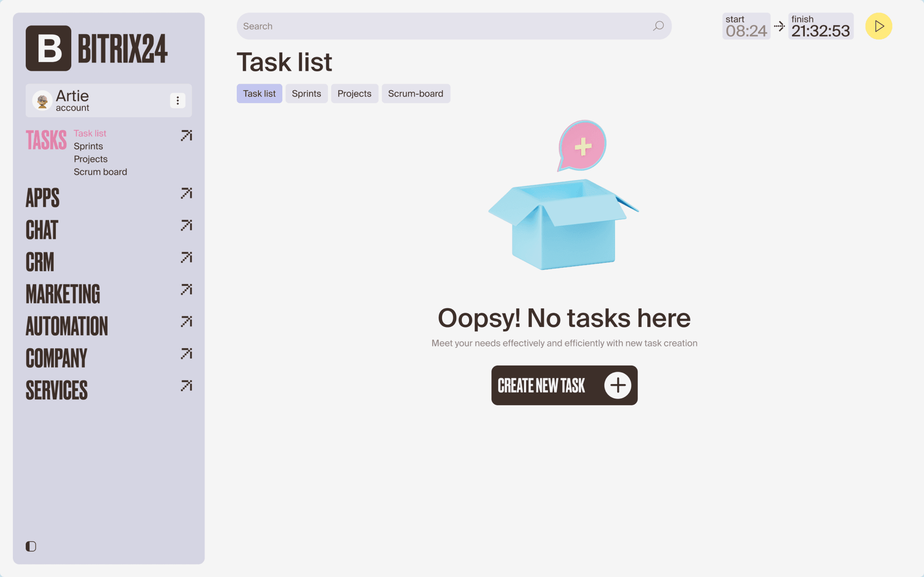Expand the COMPANY sidebar section

56,358
